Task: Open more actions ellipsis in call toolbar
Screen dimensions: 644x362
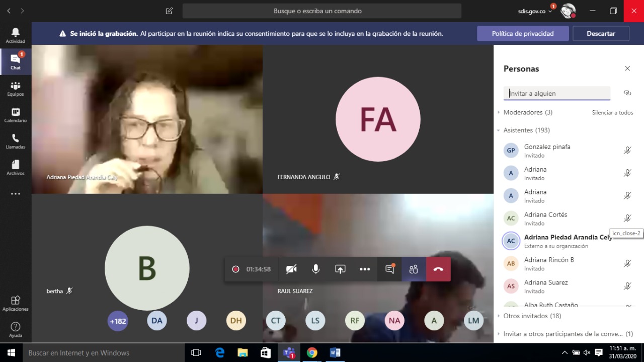Action: point(365,269)
